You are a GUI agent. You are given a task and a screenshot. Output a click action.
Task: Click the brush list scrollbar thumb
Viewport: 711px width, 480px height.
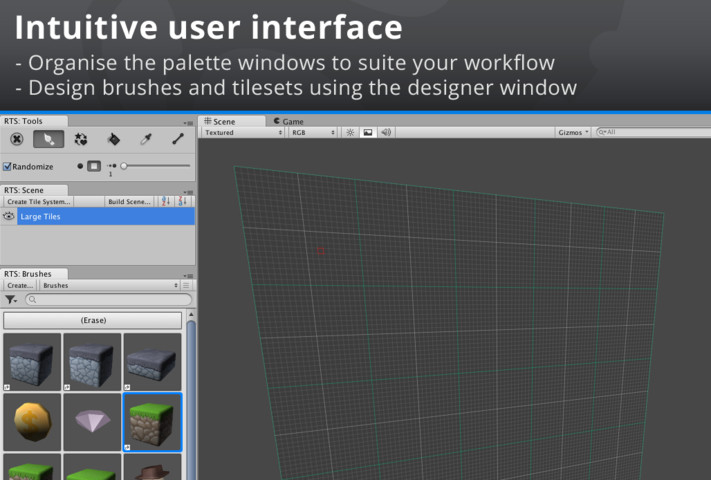pos(191,399)
